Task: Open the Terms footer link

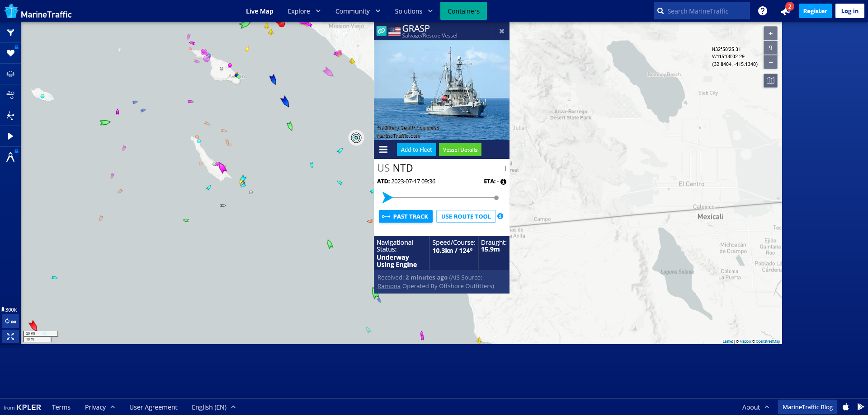Action: pyautogui.click(x=61, y=407)
